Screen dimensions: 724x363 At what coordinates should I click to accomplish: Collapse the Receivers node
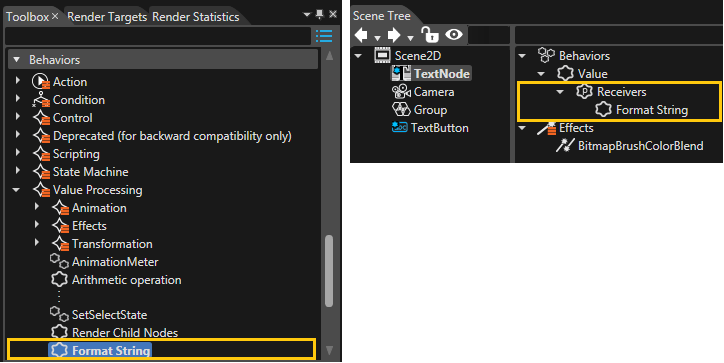click(560, 92)
